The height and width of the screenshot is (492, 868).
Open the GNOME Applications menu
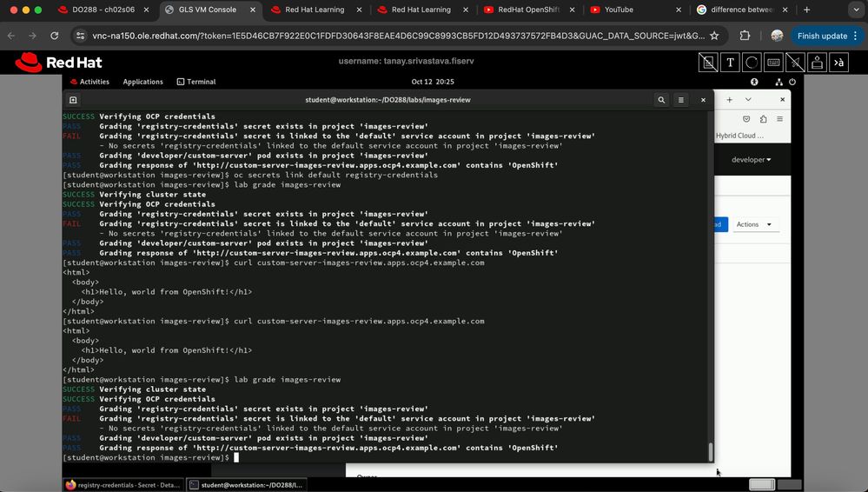tap(142, 82)
